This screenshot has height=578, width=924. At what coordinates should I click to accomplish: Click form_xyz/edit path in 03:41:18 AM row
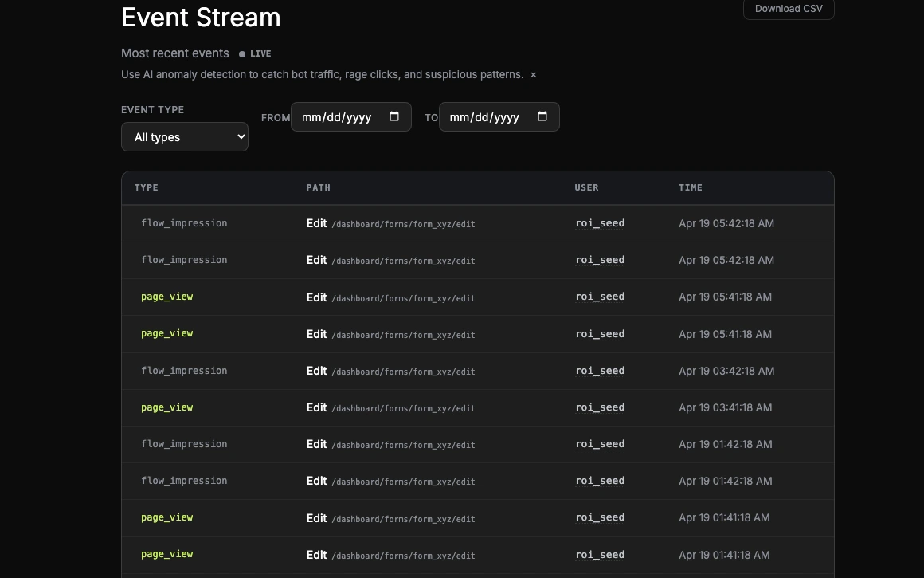click(x=403, y=408)
